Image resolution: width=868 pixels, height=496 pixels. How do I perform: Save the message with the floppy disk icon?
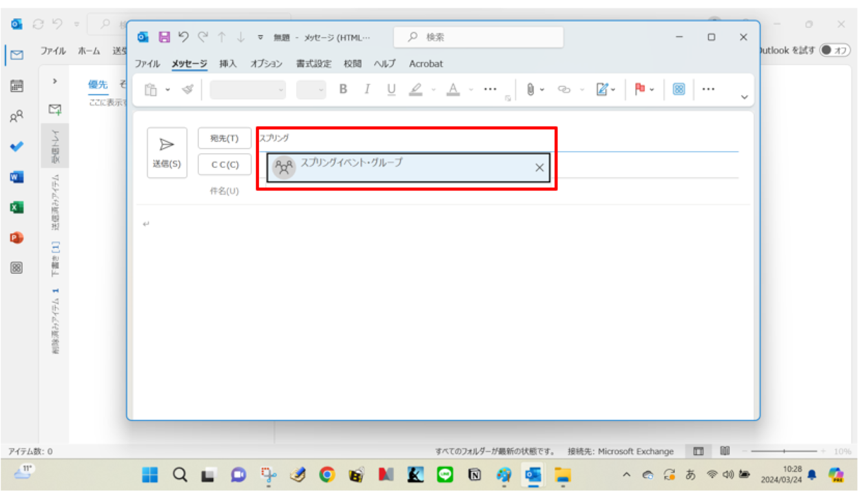click(164, 37)
